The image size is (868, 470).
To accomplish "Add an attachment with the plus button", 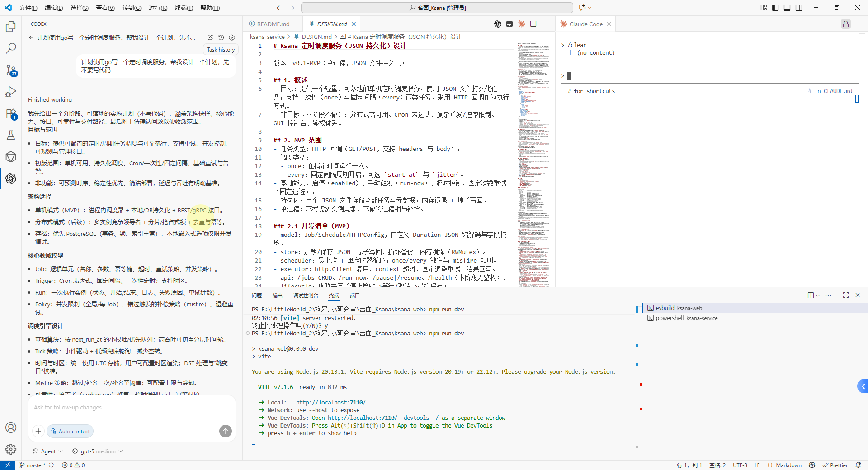I will pos(38,431).
